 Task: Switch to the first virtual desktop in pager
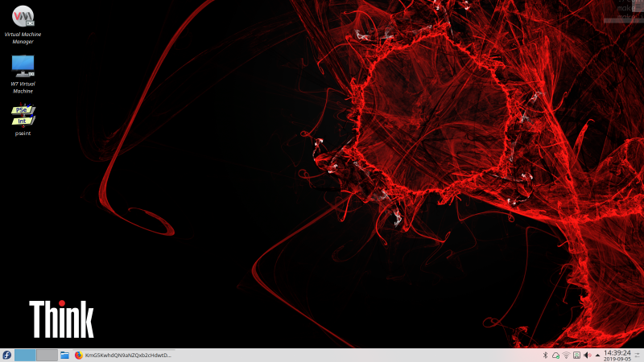(25, 355)
